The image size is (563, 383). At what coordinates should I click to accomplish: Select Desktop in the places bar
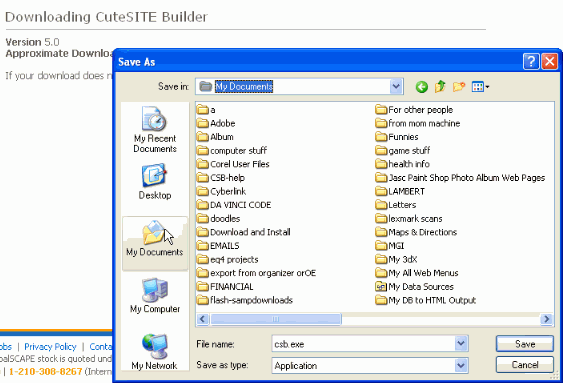(x=155, y=182)
